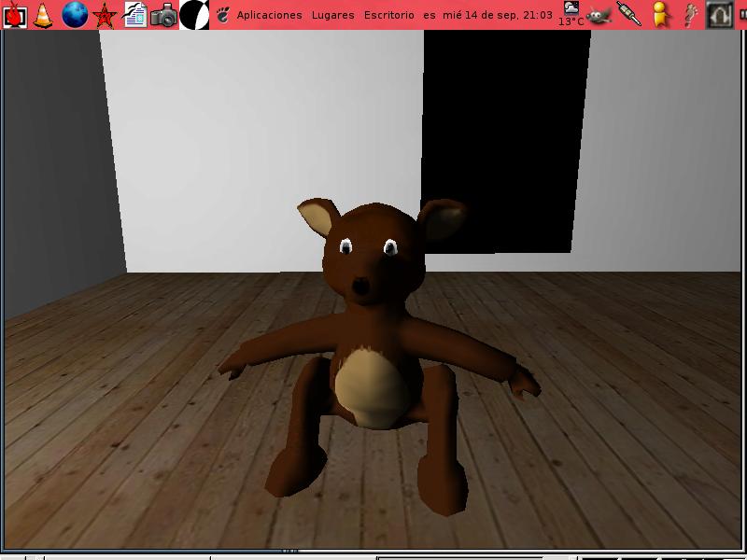Open the Escritorio menu
This screenshot has height=560, width=747.
tap(388, 15)
